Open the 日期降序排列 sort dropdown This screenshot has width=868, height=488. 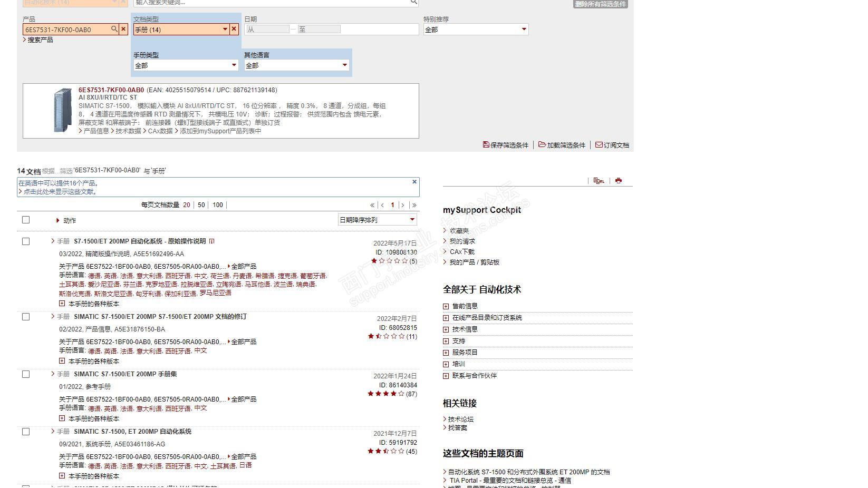point(378,220)
